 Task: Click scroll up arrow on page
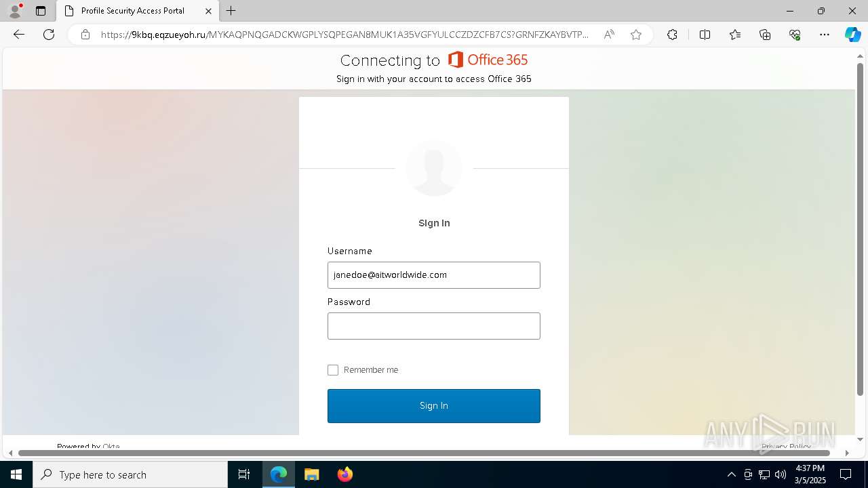click(861, 55)
